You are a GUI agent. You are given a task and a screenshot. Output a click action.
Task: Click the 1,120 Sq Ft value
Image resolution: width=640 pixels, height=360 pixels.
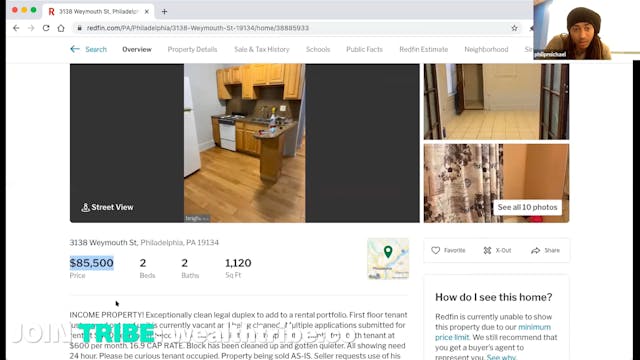click(238, 263)
